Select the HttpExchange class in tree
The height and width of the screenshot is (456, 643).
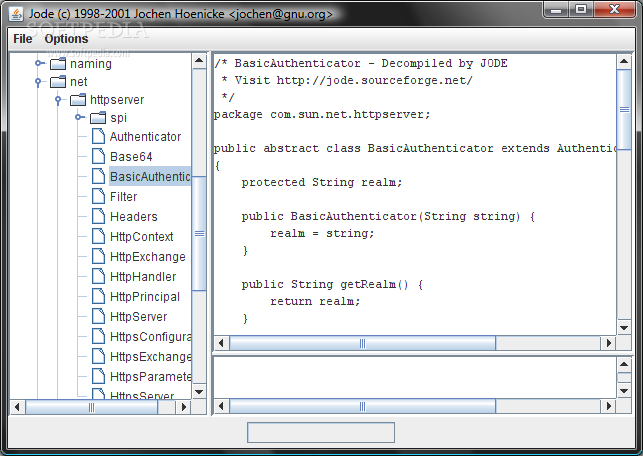[x=148, y=257]
